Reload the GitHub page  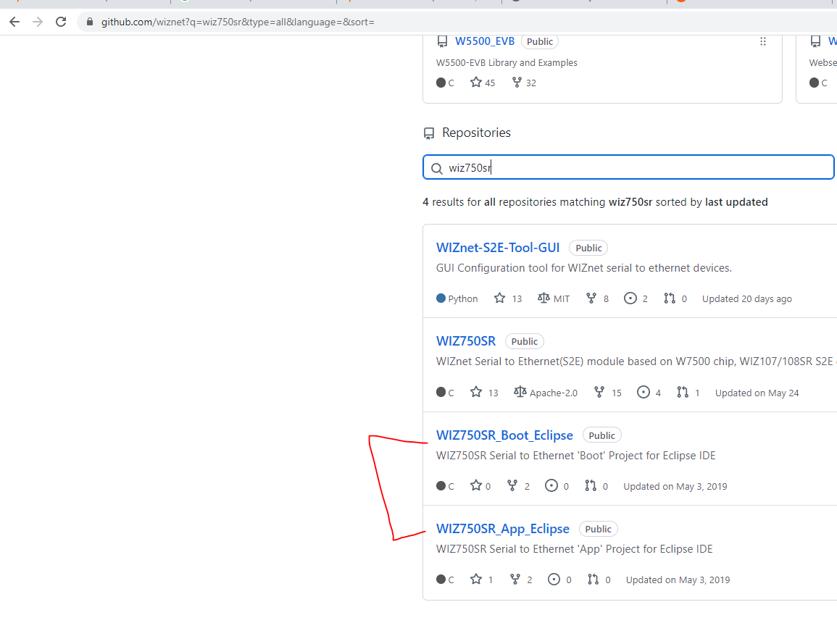click(x=61, y=22)
